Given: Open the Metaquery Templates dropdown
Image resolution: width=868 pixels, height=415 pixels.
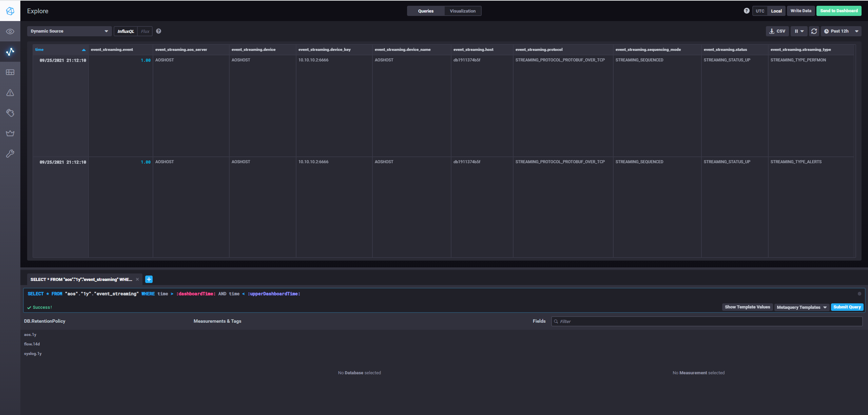Looking at the screenshot, I should click(x=802, y=307).
